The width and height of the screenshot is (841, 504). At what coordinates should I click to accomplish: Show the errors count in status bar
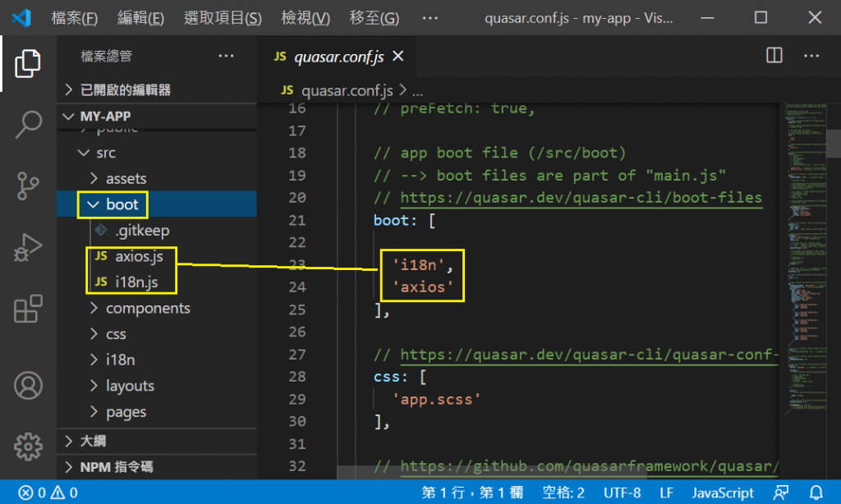point(32,493)
